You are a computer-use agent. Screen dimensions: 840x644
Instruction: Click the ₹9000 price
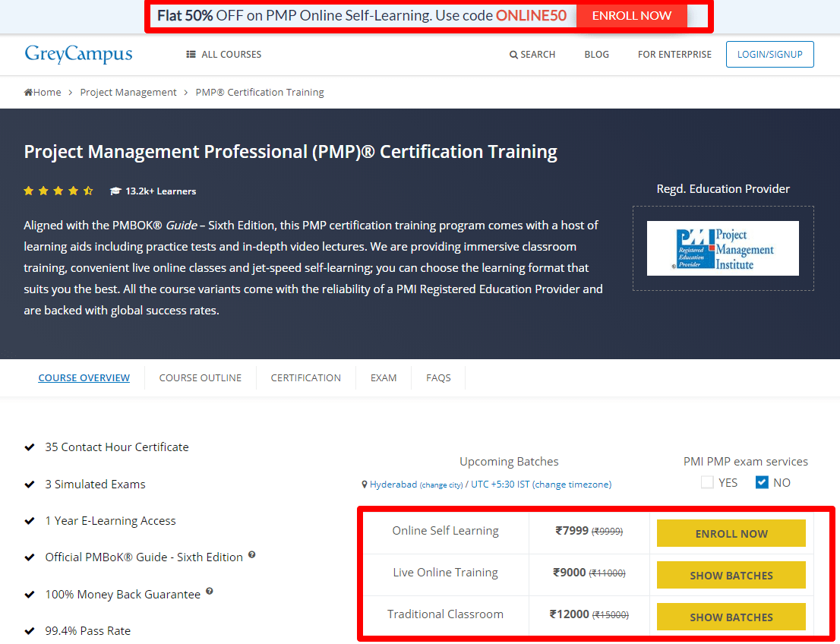[569, 572]
